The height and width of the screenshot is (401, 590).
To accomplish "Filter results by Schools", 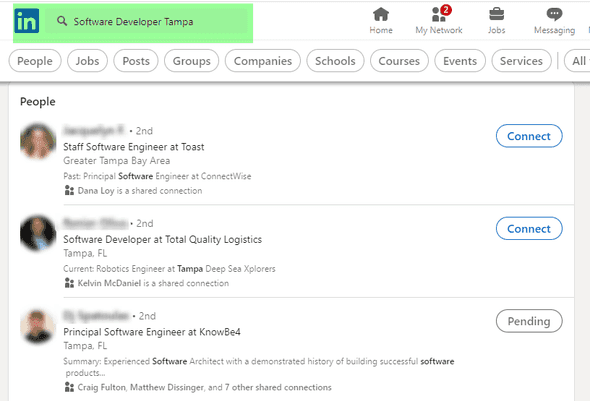I will click(x=335, y=61).
